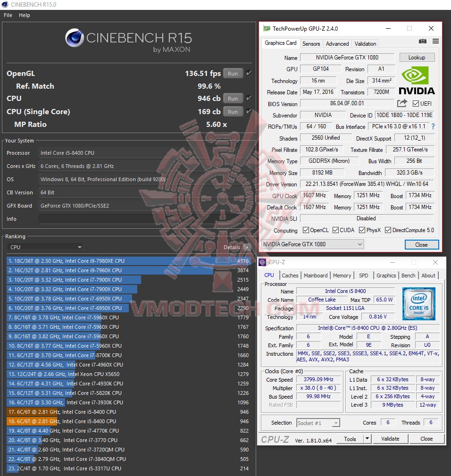
Task: Click the Processor field Intel Core i5-8400 CPU
Action: pyautogui.click(x=144, y=153)
